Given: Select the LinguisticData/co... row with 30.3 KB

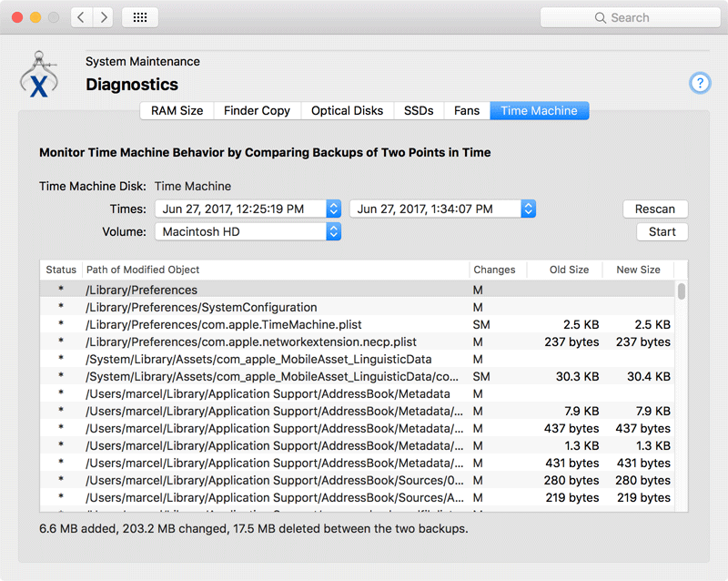Looking at the screenshot, I should coord(357,376).
